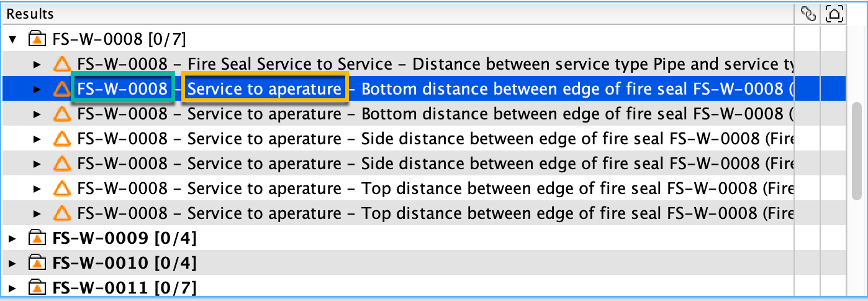
Task: Expand the FS-W-0010 [0/4] group
Action: [13, 263]
